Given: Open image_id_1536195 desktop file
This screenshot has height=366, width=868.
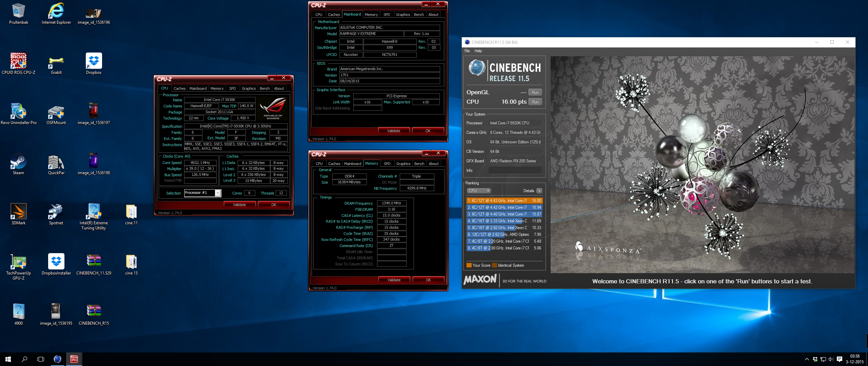Looking at the screenshot, I should click(x=56, y=314).
